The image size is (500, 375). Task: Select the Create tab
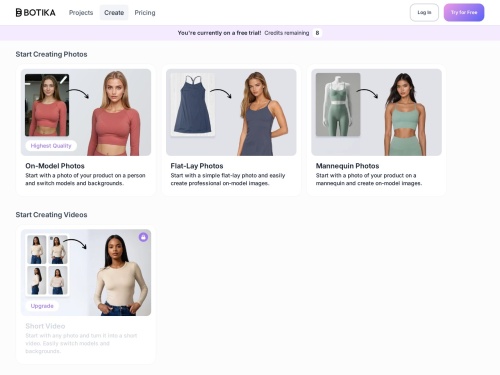[x=114, y=13]
